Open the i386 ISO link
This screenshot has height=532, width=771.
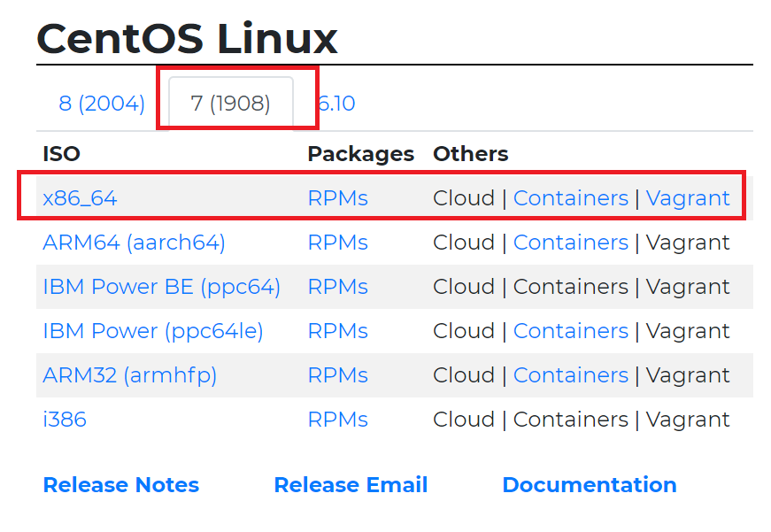[65, 420]
